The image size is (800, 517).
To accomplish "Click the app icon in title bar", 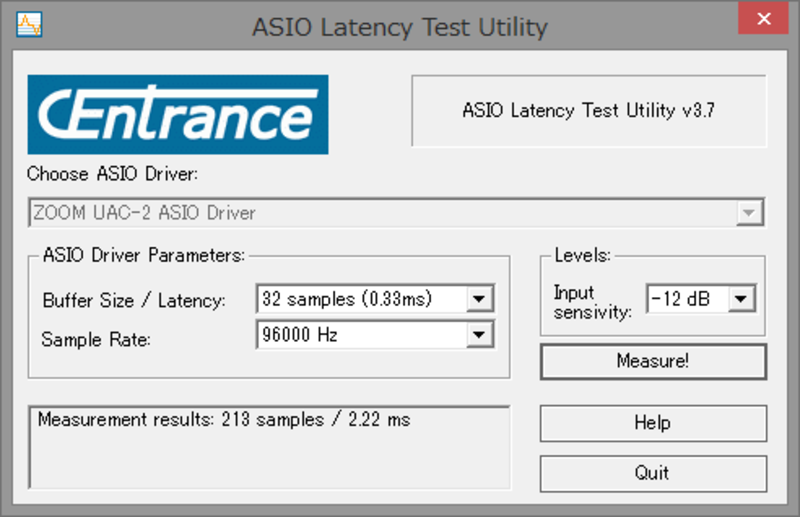I will [29, 24].
